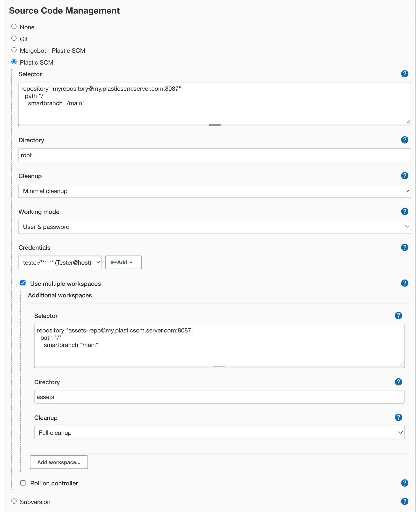Image resolution: width=420 pixels, height=512 pixels.
Task: Uncheck Use multiple workspaces
Action: (x=23, y=283)
